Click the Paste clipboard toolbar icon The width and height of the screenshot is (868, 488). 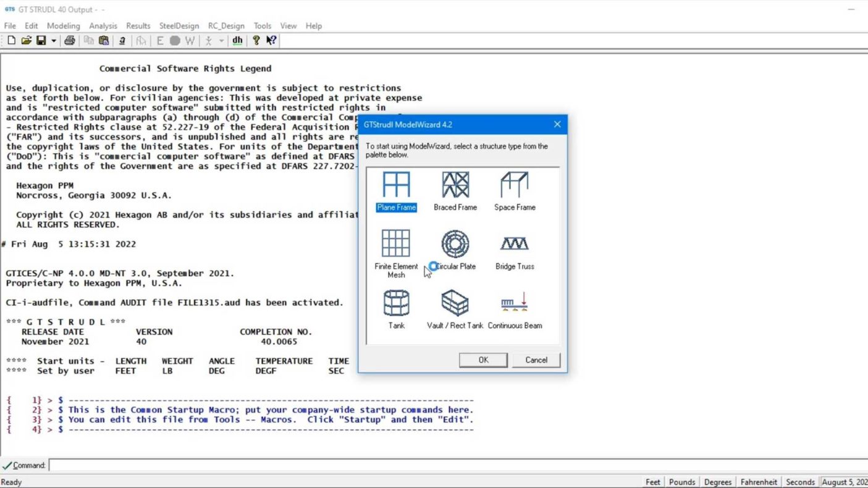pyautogui.click(x=104, y=41)
